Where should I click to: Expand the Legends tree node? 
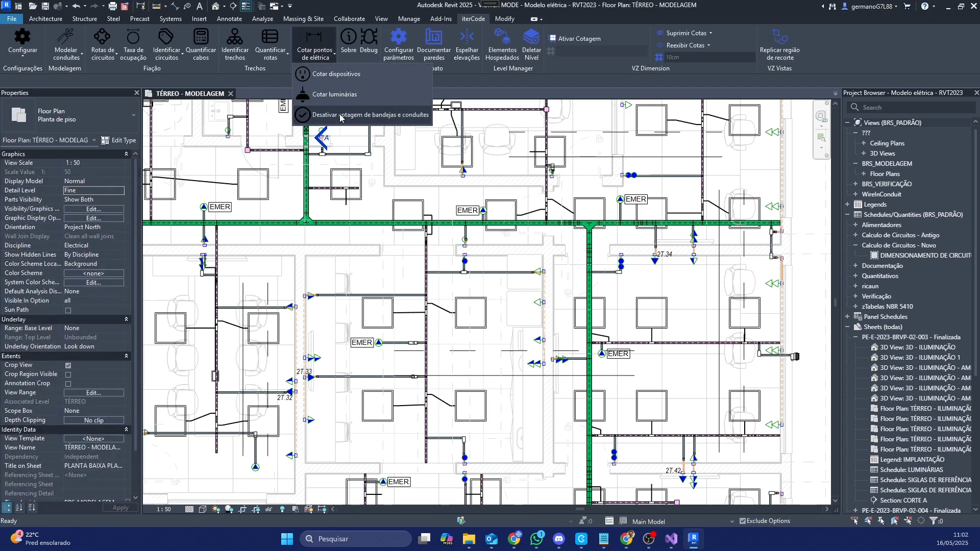(847, 205)
